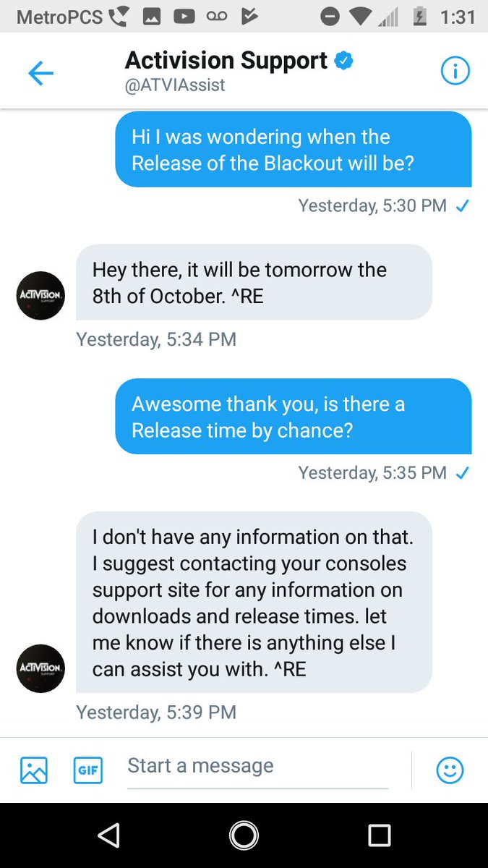Viewport: 488px width, 868px height.
Task: Tap the Android home circle button
Action: [244, 835]
